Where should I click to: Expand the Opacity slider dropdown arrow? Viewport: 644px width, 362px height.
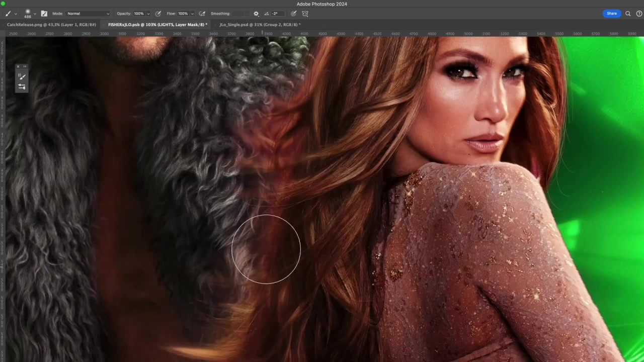[148, 14]
